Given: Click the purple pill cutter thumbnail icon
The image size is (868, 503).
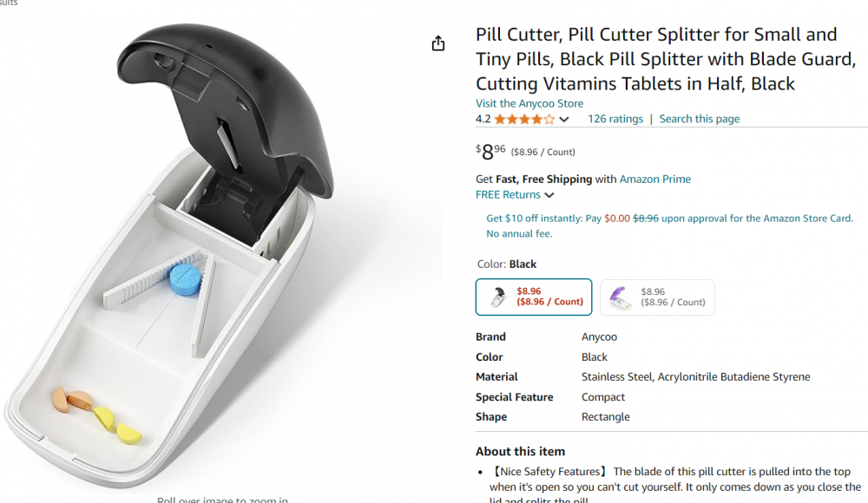Looking at the screenshot, I should pyautogui.click(x=619, y=297).
